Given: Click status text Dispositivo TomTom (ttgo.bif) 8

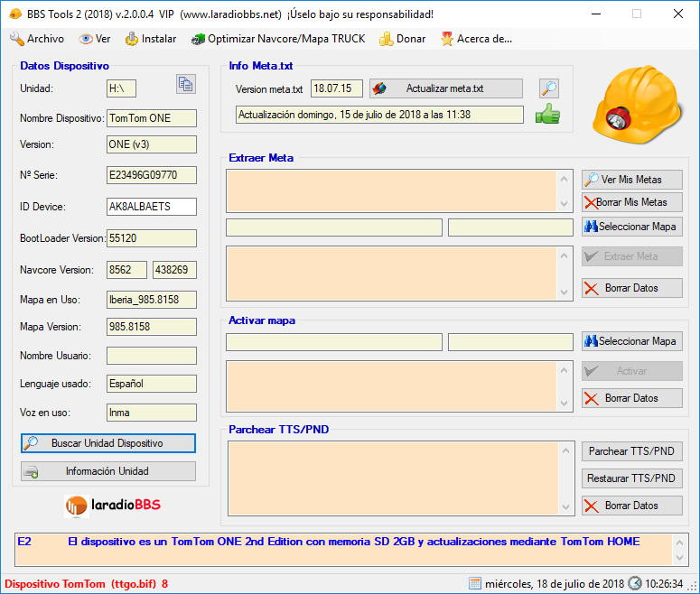Looking at the screenshot, I should pos(86,584).
